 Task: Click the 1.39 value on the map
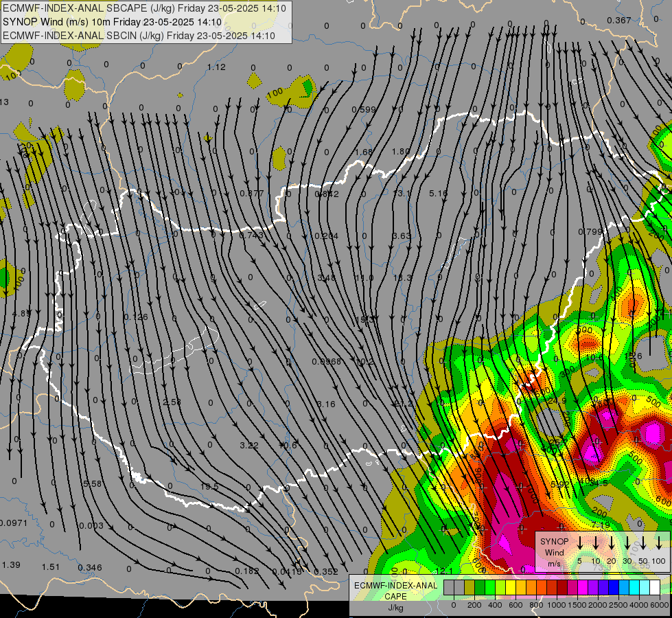(x=11, y=565)
